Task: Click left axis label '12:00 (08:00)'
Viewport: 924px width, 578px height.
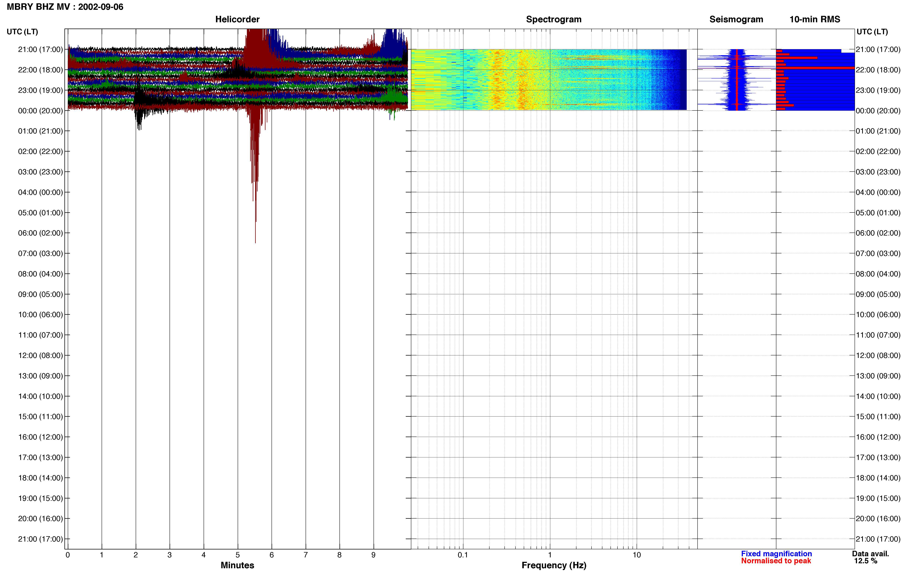Action: pos(40,355)
